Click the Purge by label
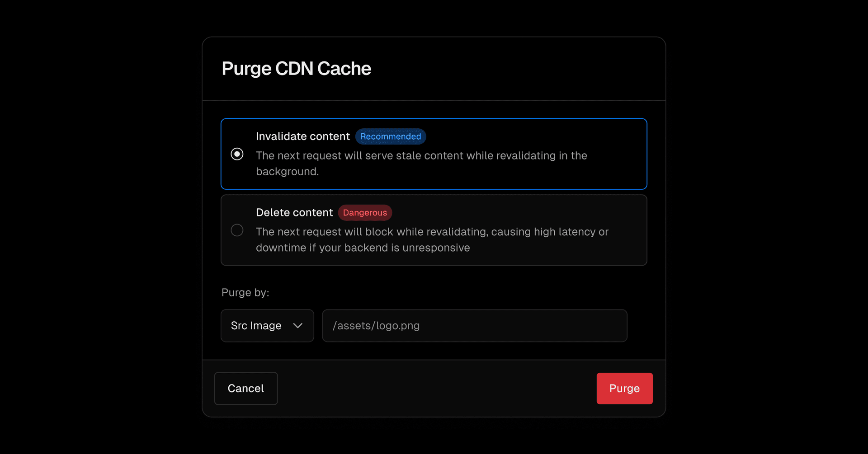The image size is (868, 454). tap(245, 292)
